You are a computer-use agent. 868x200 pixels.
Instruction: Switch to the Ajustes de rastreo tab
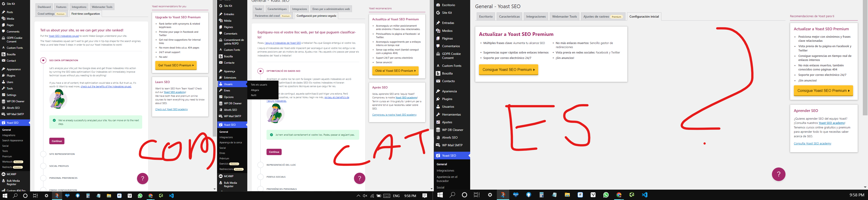(602, 16)
